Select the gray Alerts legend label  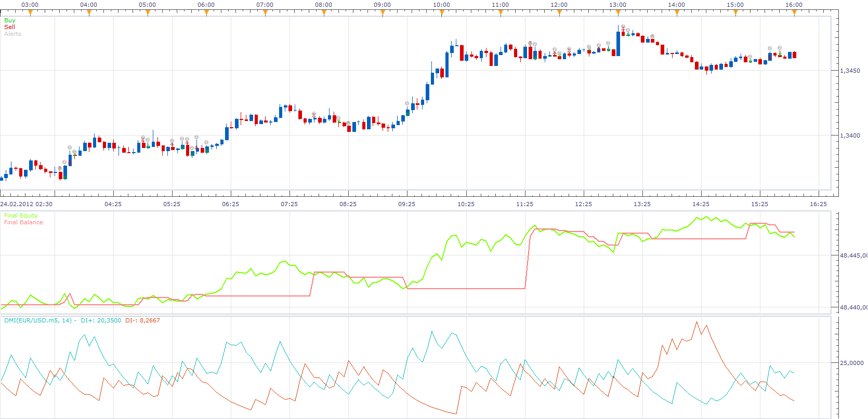(13, 34)
